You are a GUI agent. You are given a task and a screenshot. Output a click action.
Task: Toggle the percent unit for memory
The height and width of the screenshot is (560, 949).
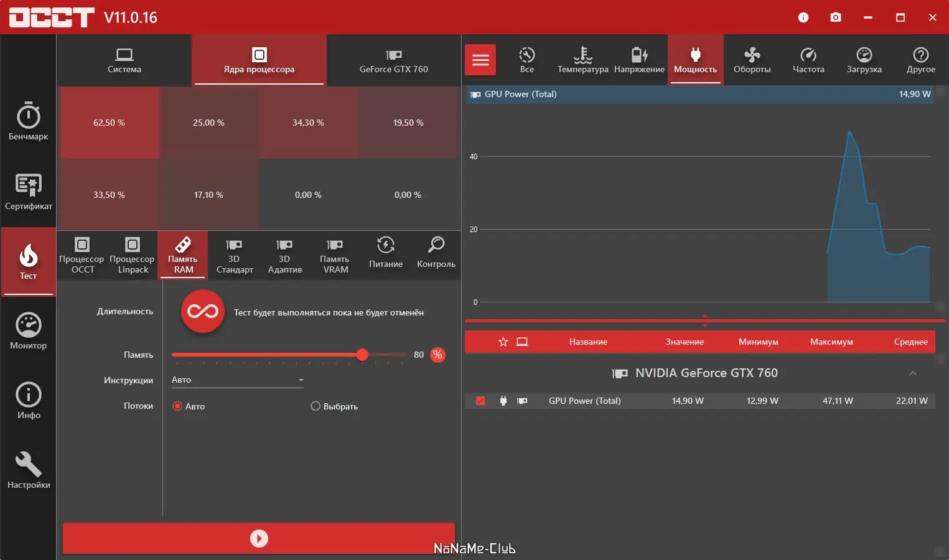click(x=438, y=355)
